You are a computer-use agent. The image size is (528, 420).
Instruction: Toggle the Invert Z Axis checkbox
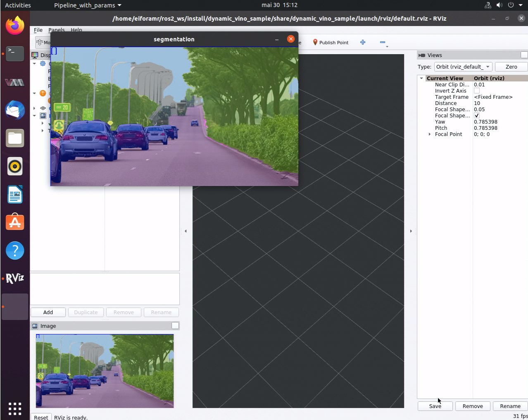coord(477,91)
